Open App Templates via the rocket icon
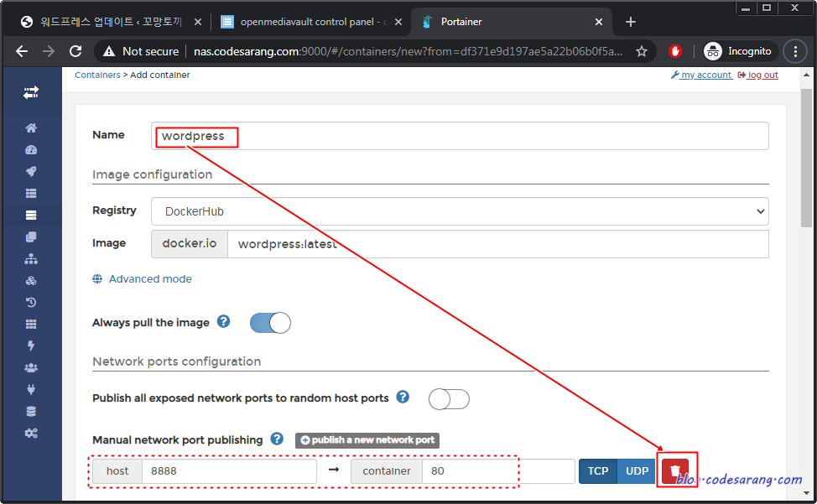The height and width of the screenshot is (504, 817). point(31,171)
